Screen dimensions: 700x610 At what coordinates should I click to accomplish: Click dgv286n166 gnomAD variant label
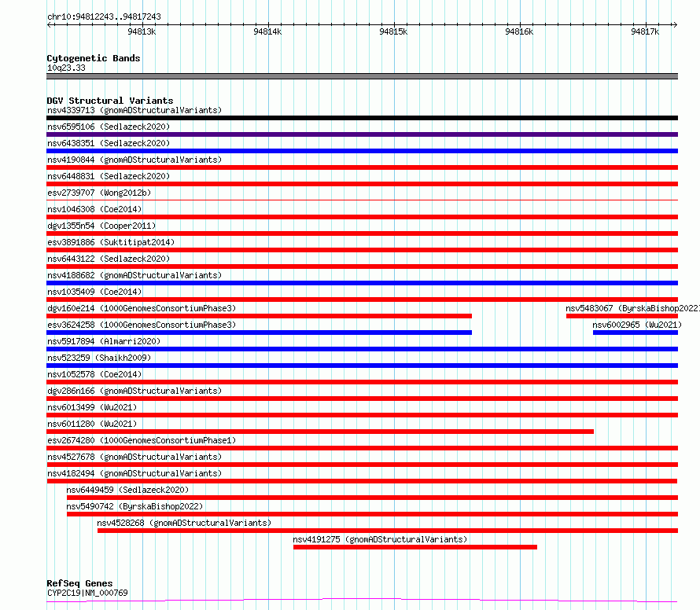(x=134, y=391)
